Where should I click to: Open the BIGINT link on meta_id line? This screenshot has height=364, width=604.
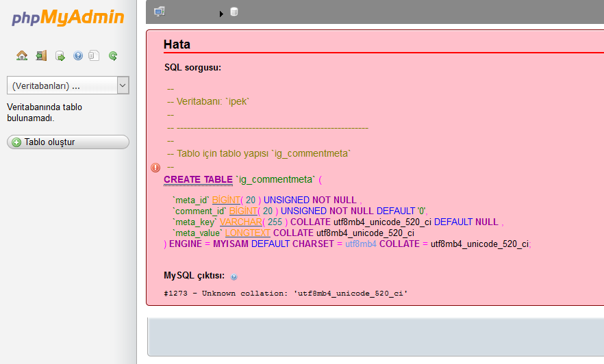click(x=226, y=200)
